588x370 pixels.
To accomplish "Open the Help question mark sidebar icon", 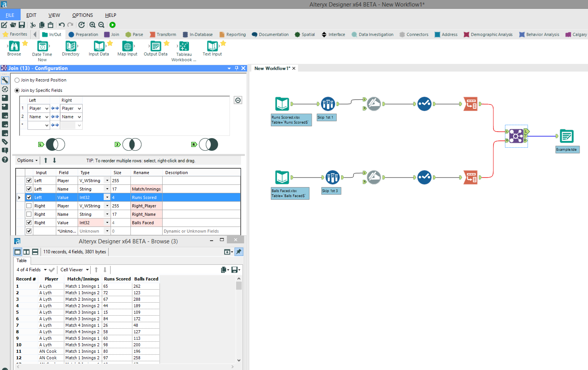I will (x=5, y=160).
